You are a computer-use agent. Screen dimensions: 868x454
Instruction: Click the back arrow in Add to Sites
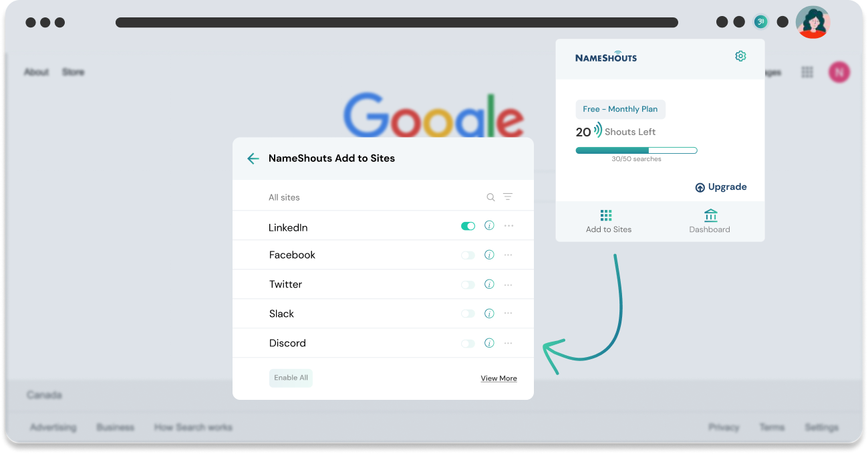(x=253, y=158)
